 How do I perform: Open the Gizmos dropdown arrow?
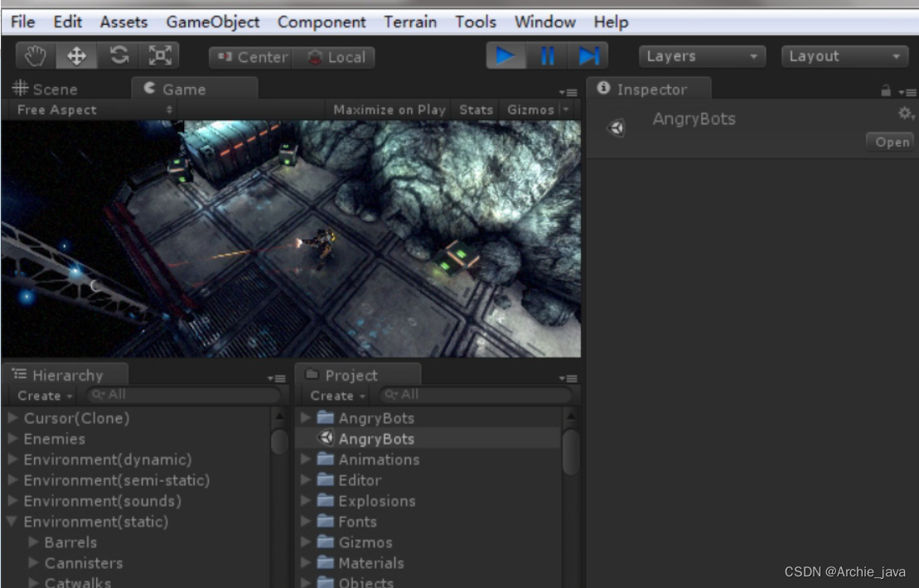click(566, 110)
